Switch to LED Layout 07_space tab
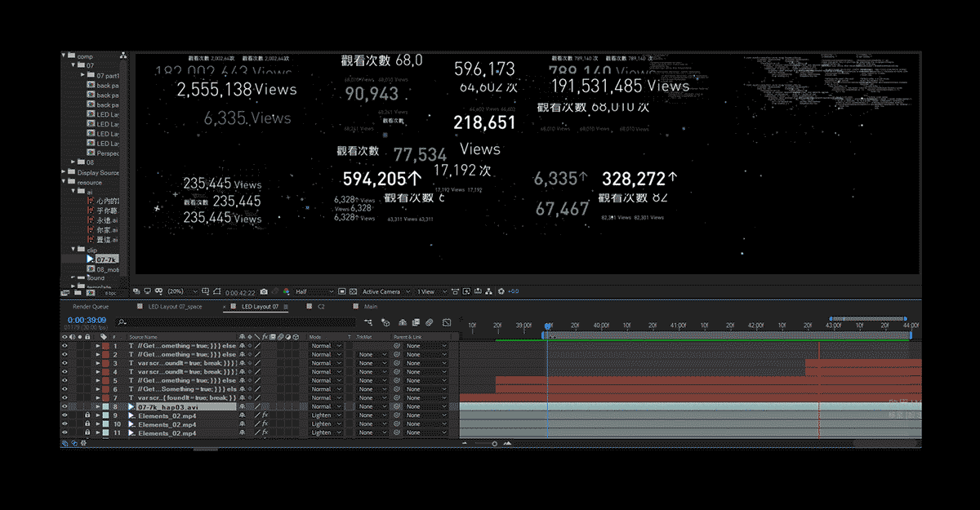This screenshot has width=980, height=510. (x=175, y=307)
